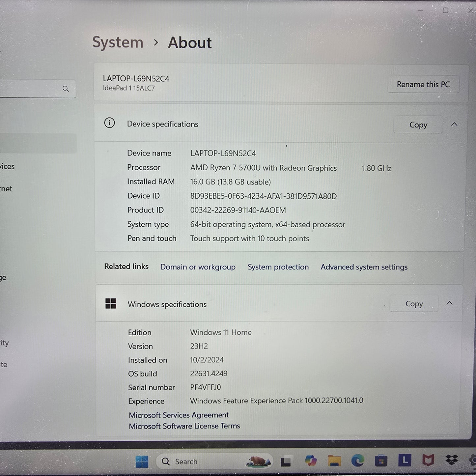The image size is (476, 476).
Task: Open the Lenovo app on the taskbar
Action: coord(405,460)
